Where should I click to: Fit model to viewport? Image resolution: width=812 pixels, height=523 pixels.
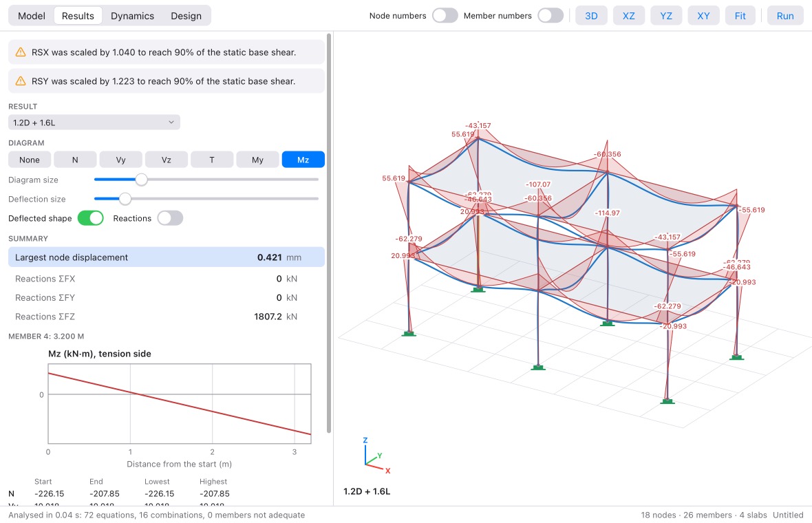point(740,16)
